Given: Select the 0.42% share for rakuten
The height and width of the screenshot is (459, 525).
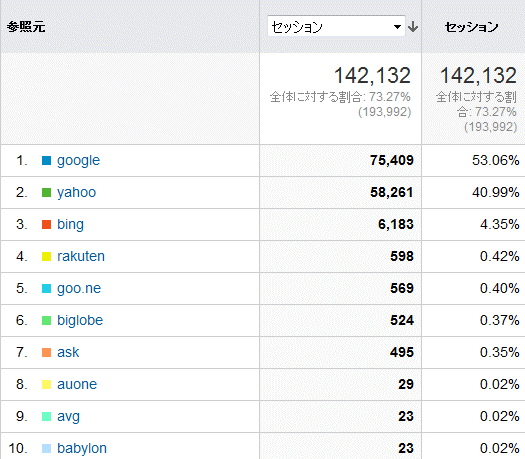Looking at the screenshot, I should (x=500, y=256).
